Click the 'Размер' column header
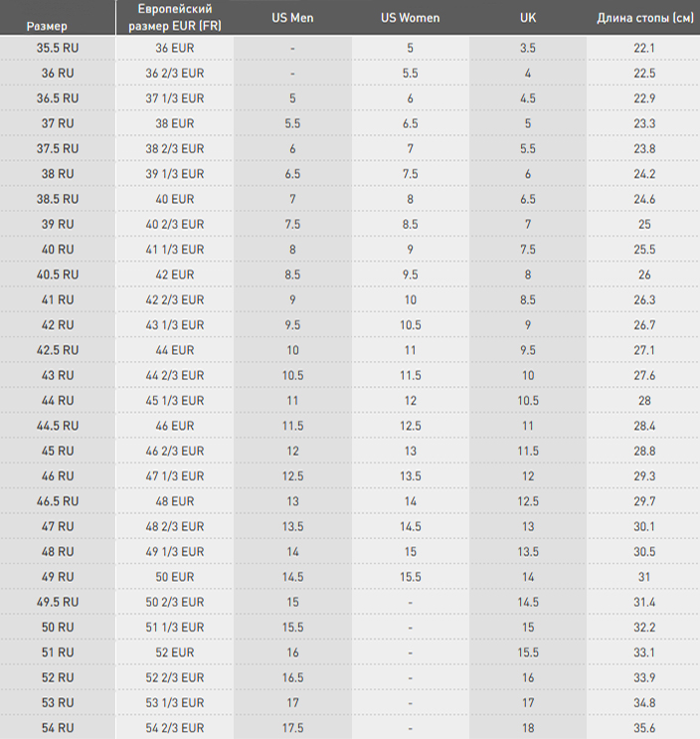This screenshot has height=739, width=700. [x=47, y=27]
